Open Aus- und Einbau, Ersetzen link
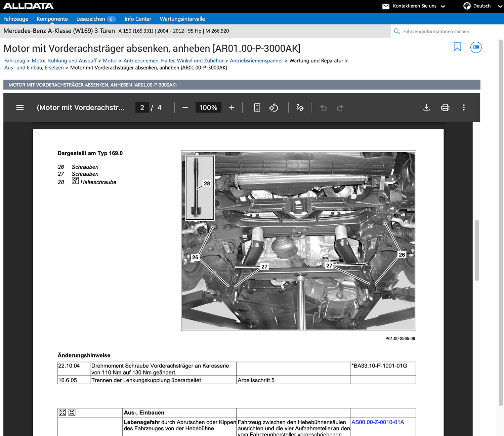Viewport: 504px width, 436px height. [x=34, y=68]
